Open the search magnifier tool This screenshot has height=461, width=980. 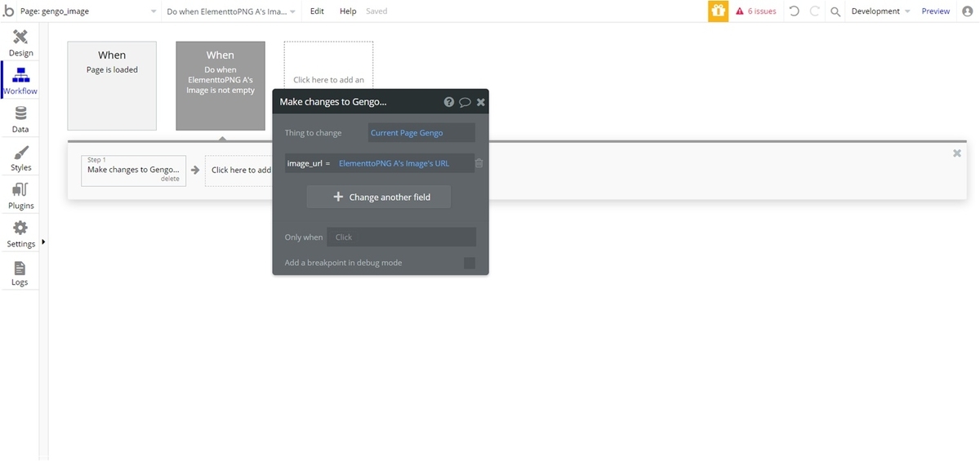click(x=835, y=11)
